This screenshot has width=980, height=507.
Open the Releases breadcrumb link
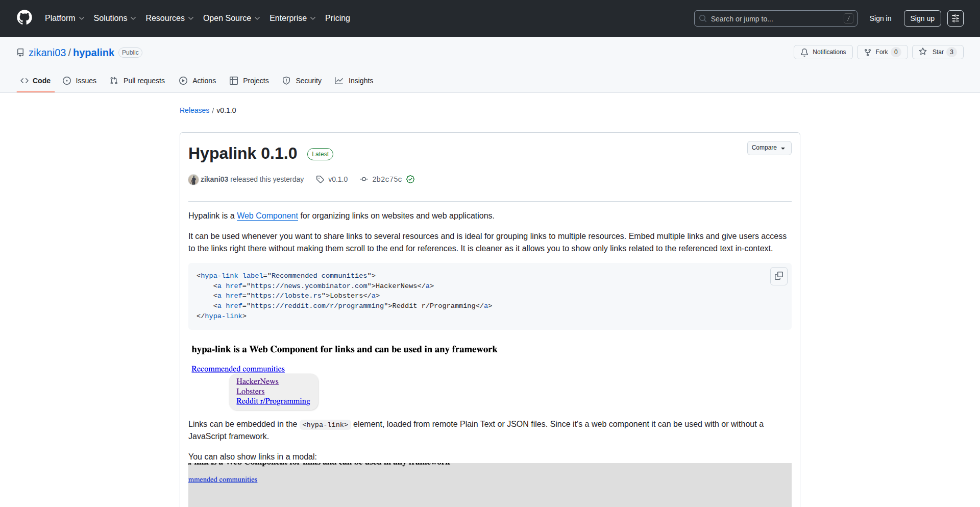(x=194, y=110)
